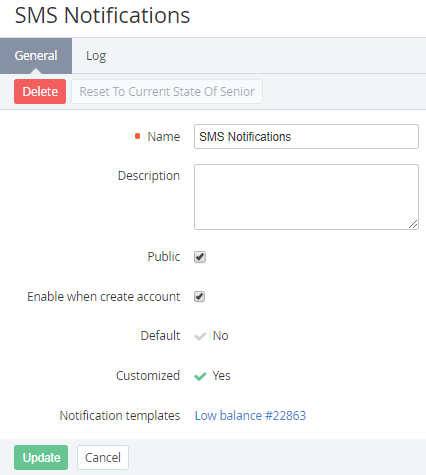426x475 pixels.
Task: Click the Description box resize handle
Action: point(413,224)
